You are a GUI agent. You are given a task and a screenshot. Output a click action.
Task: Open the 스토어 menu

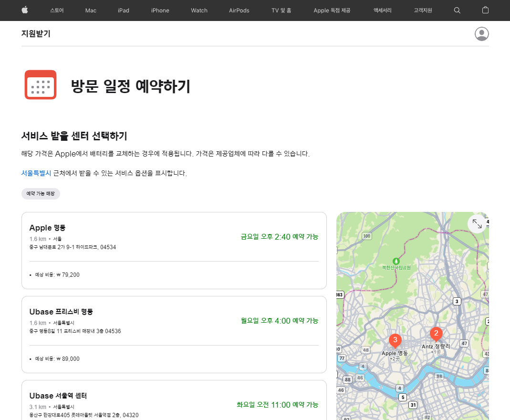(57, 10)
